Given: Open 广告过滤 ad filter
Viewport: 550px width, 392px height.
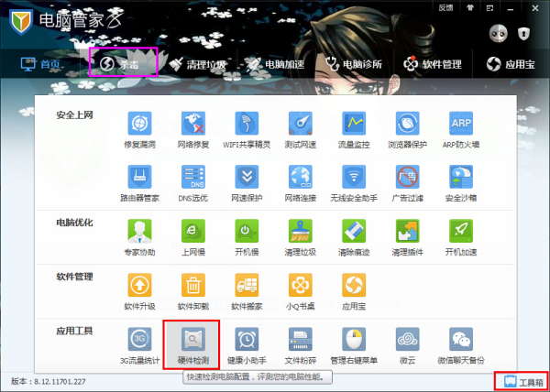Looking at the screenshot, I should pos(407,183).
